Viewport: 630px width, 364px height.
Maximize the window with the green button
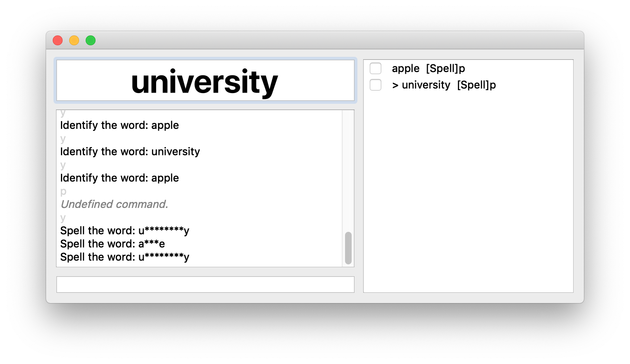91,40
